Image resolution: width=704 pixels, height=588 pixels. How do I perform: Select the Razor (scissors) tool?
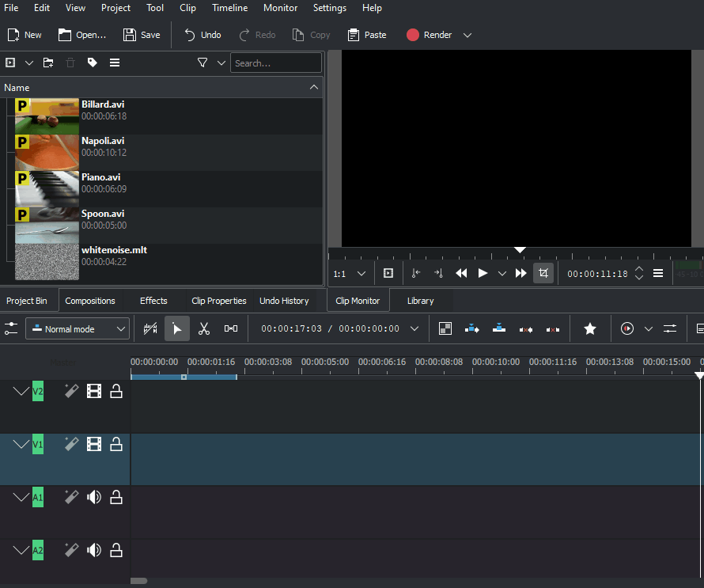point(204,328)
